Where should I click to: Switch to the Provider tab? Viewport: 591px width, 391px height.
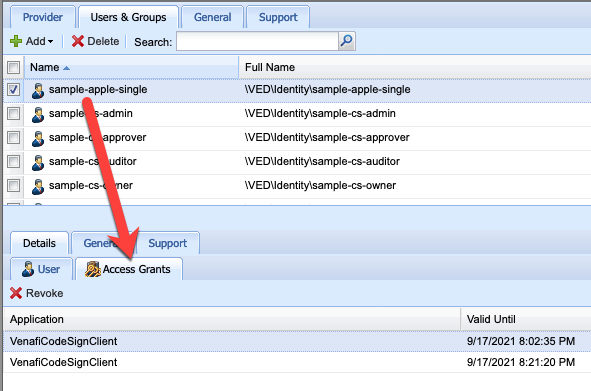coord(43,17)
